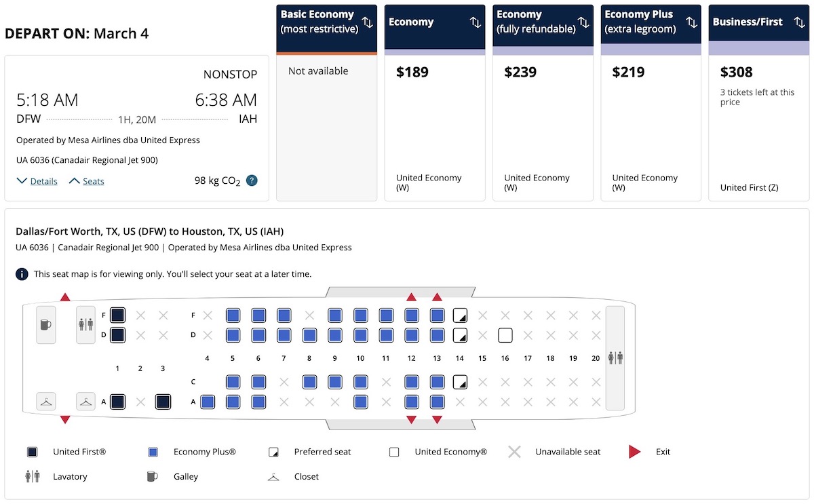
Task: Click the seat map info icon
Action: (x=22, y=274)
